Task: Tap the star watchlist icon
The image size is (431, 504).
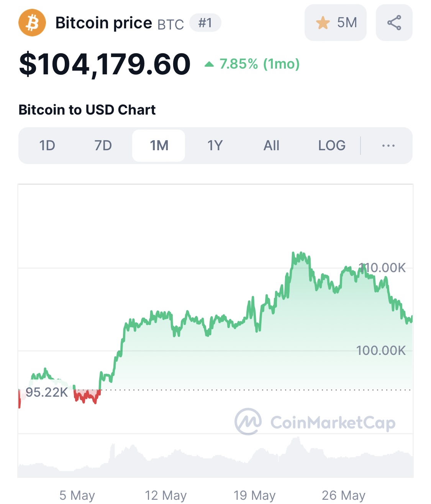Action: tap(323, 23)
